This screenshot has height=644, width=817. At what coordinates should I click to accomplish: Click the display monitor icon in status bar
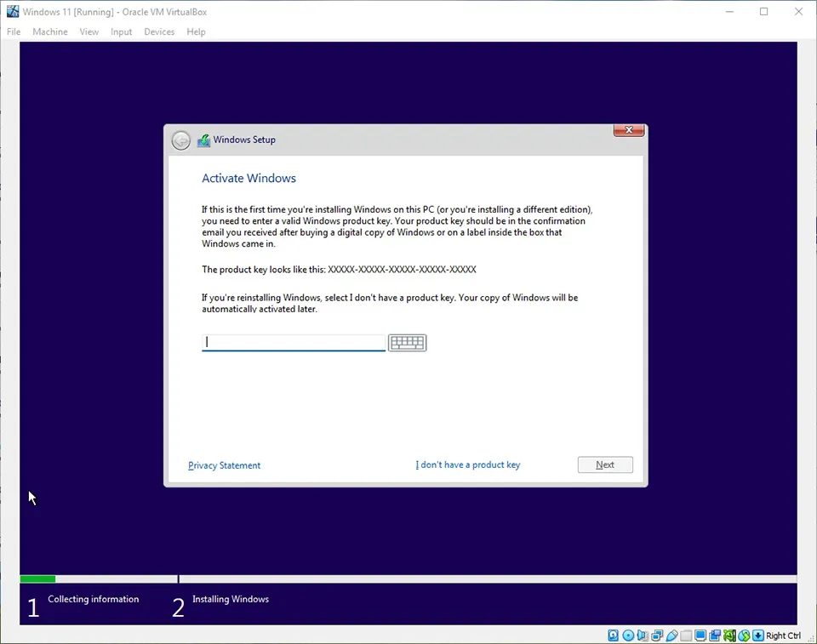pyautogui.click(x=700, y=635)
